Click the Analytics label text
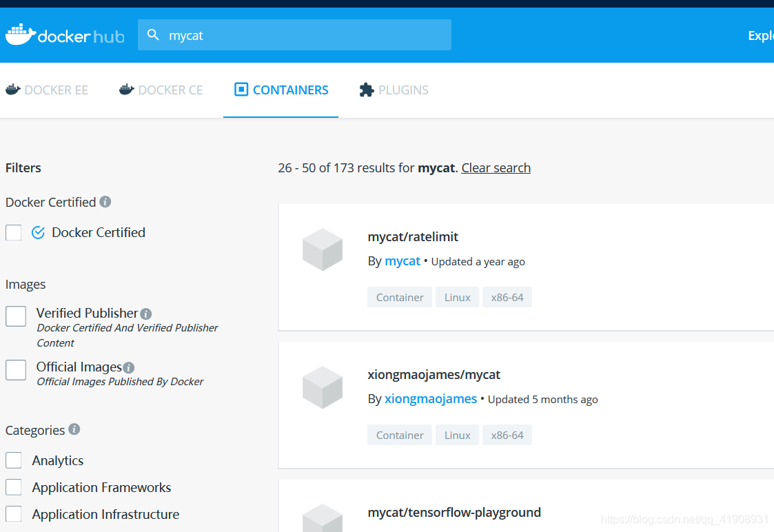Image resolution: width=774 pixels, height=532 pixels. coord(58,460)
